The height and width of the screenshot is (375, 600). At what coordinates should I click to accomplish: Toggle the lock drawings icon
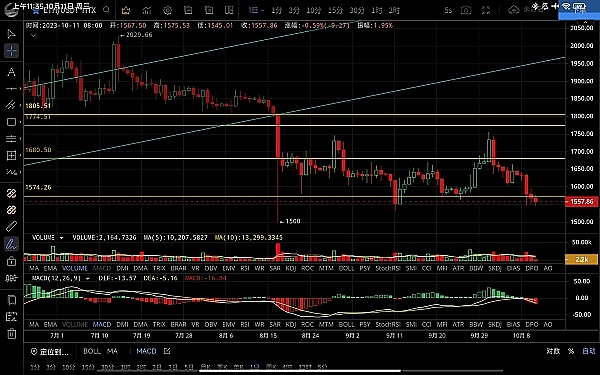pos(11,261)
